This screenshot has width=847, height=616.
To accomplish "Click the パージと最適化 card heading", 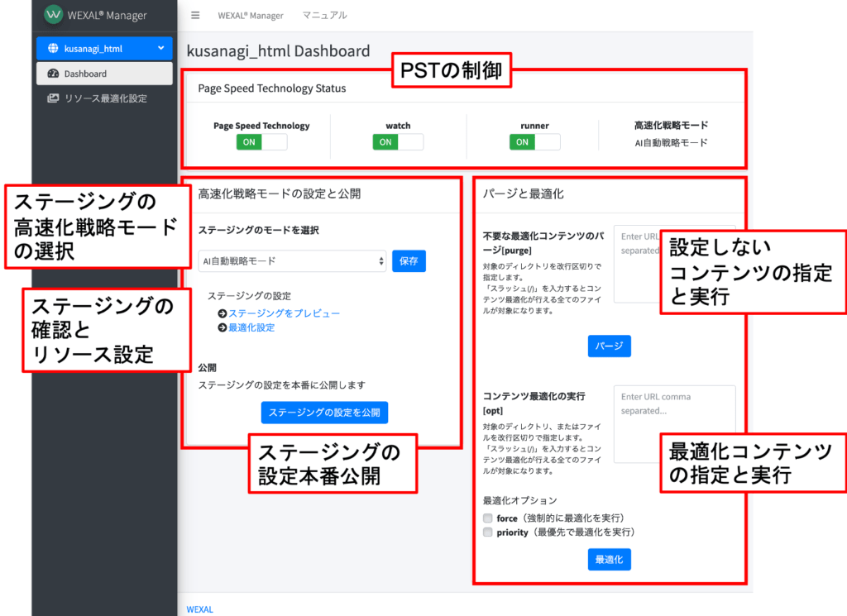I will (x=524, y=193).
